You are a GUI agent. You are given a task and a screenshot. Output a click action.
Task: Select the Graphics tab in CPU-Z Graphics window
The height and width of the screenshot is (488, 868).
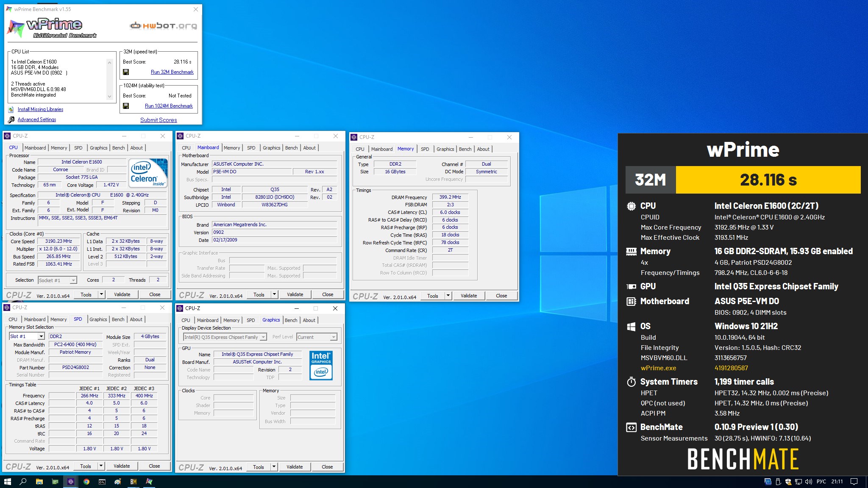point(271,320)
